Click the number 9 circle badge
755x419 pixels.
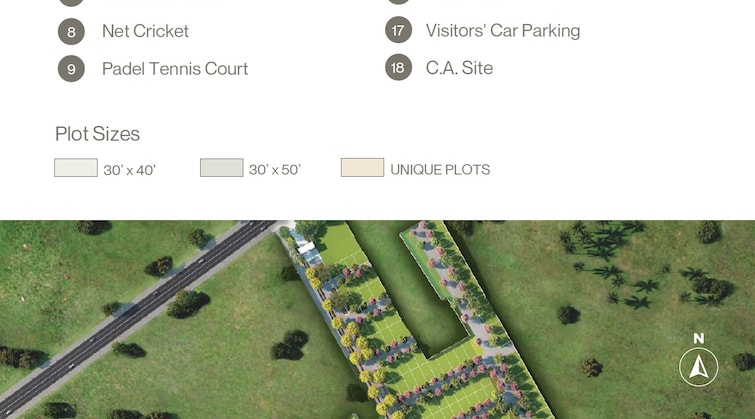click(x=71, y=69)
